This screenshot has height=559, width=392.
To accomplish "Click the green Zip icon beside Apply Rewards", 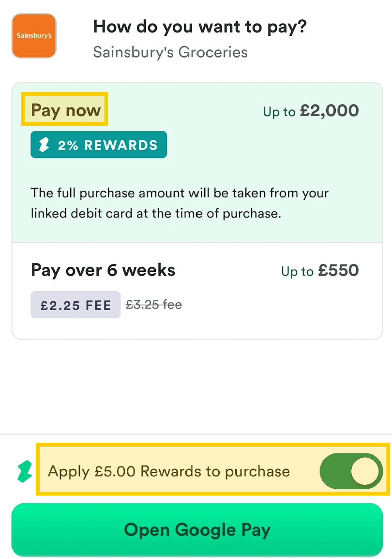I will [24, 471].
